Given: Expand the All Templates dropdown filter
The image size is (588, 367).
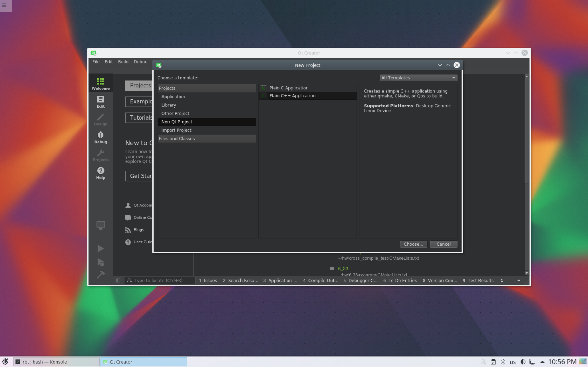Looking at the screenshot, I should point(418,78).
